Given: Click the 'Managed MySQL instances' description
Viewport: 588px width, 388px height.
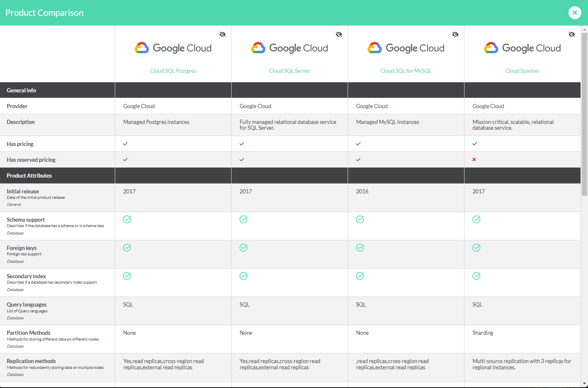Looking at the screenshot, I should tap(388, 122).
